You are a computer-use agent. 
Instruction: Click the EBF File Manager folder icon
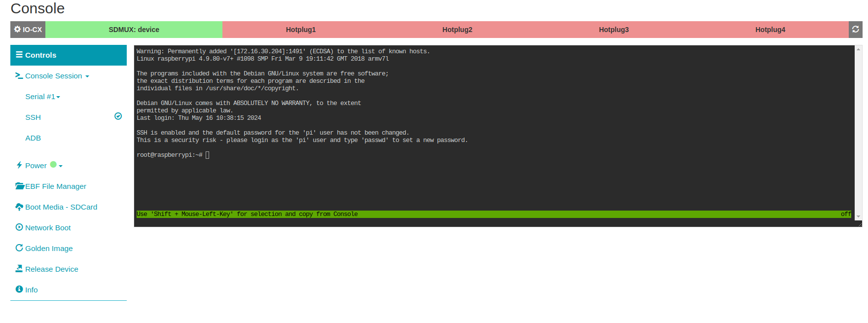tap(20, 186)
